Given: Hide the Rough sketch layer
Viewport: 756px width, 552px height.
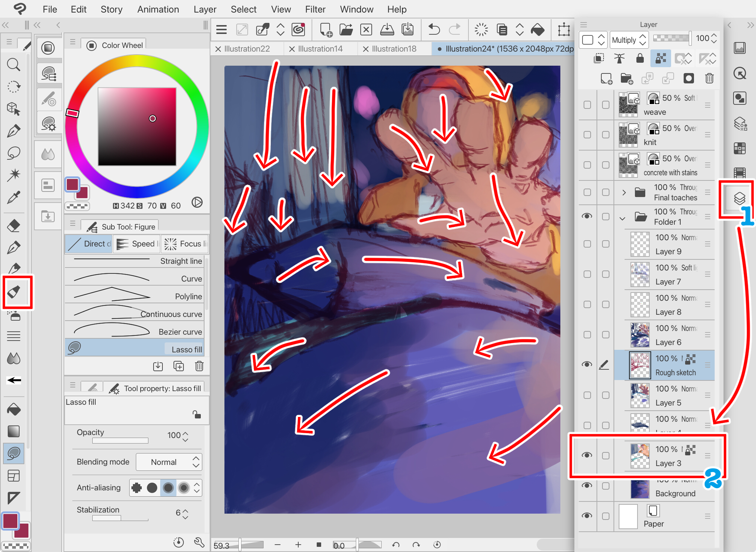Looking at the screenshot, I should click(x=587, y=364).
